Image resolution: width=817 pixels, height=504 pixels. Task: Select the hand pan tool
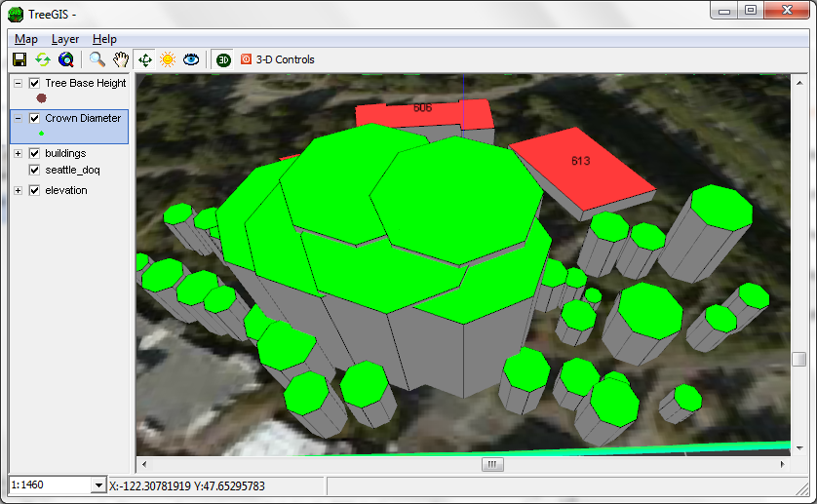click(121, 59)
